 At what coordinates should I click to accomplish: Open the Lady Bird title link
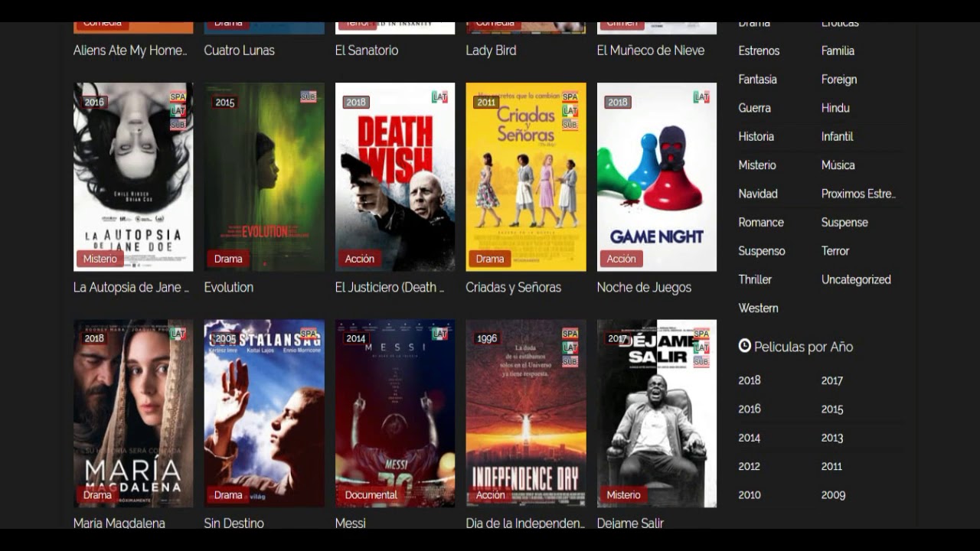click(x=492, y=51)
